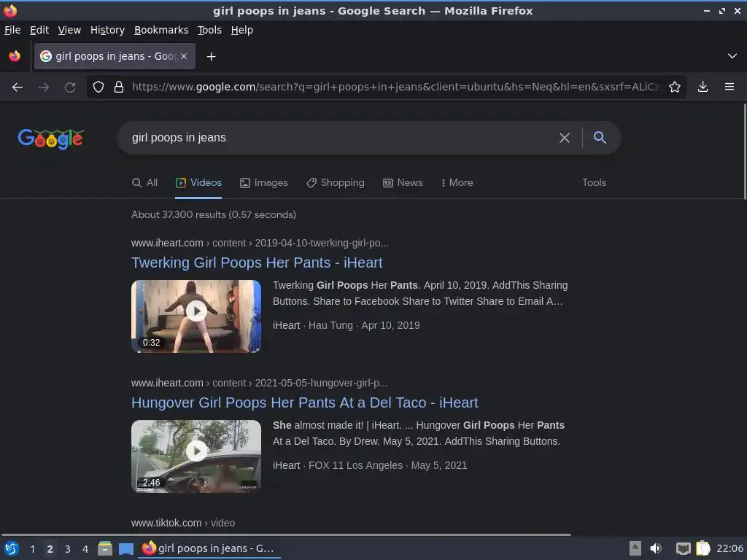This screenshot has width=747, height=560.
Task: Bookmark this page with the star icon
Action: (x=674, y=87)
